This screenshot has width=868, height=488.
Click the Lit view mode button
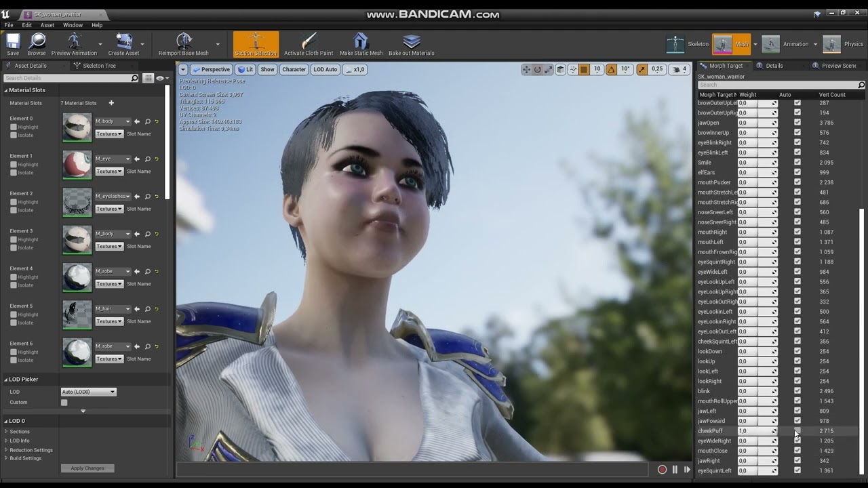click(x=245, y=69)
